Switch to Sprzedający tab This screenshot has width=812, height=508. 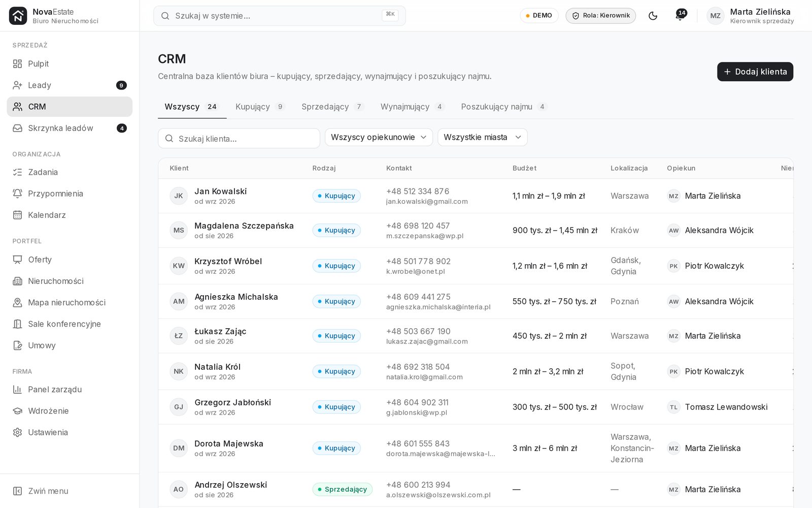332,107
